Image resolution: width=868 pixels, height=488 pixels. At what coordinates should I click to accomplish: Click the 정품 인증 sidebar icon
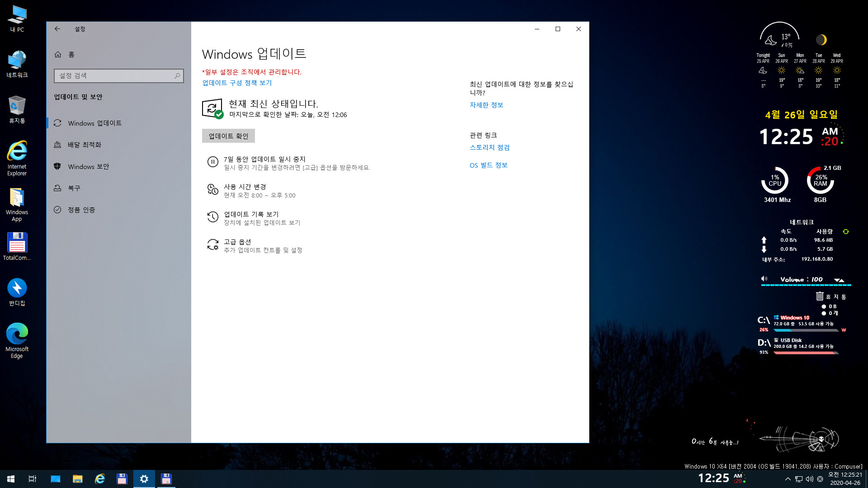coord(58,209)
